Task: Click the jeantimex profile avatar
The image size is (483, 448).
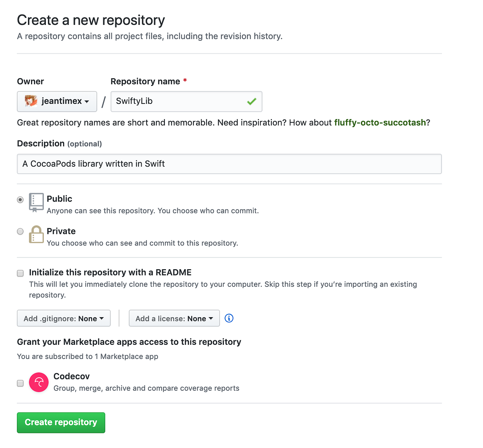Action: click(x=31, y=101)
